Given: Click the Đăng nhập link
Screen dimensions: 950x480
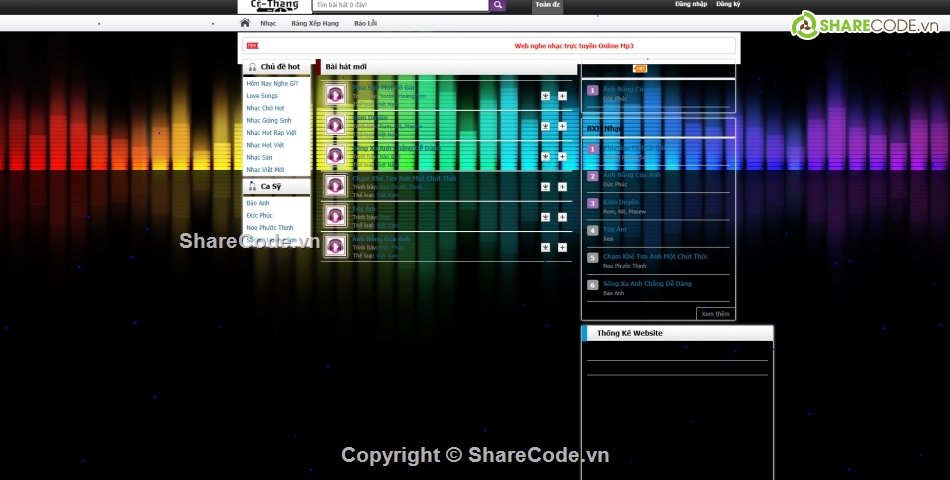Looking at the screenshot, I should pyautogui.click(x=690, y=4).
